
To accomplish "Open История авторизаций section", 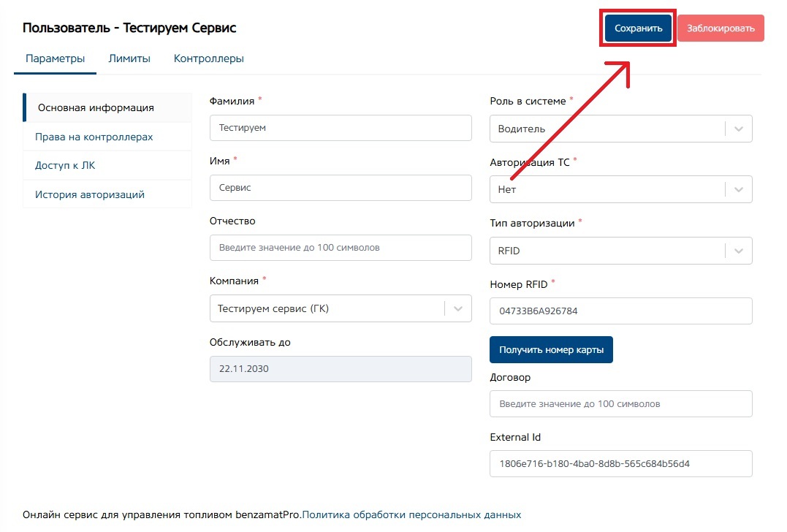I will (x=89, y=194).
